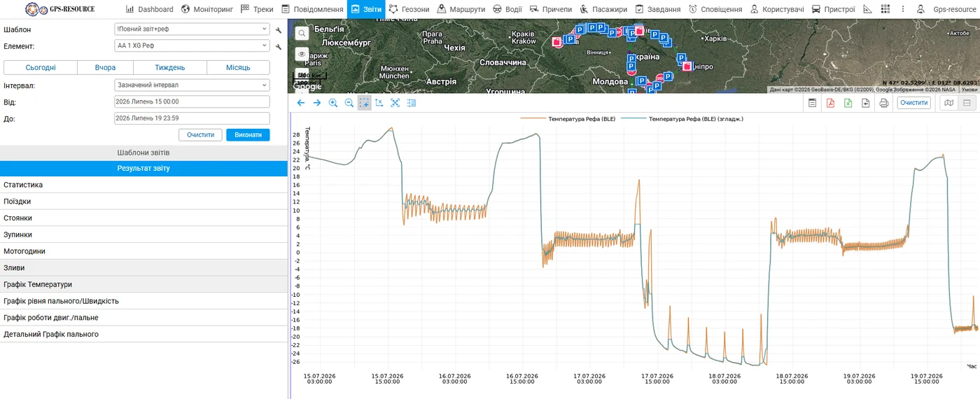Open the apps grid icon

(x=885, y=9)
